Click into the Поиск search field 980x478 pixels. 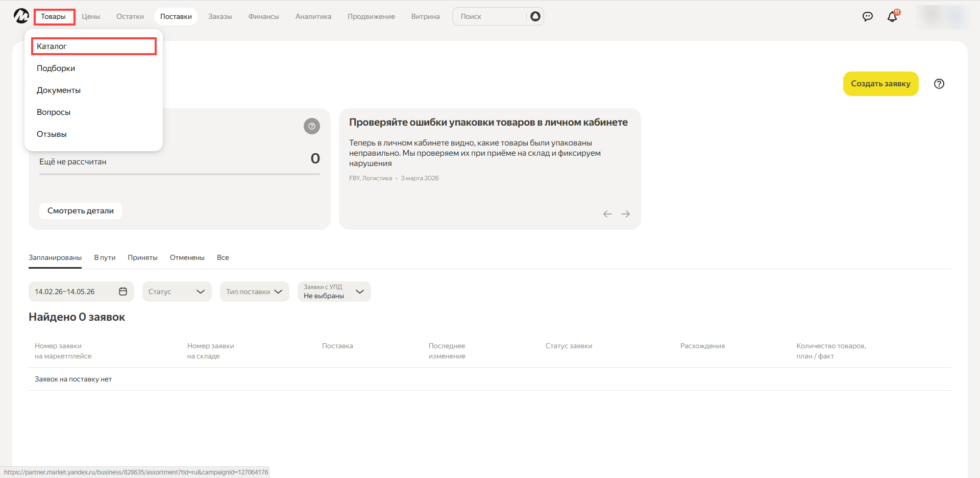click(489, 16)
